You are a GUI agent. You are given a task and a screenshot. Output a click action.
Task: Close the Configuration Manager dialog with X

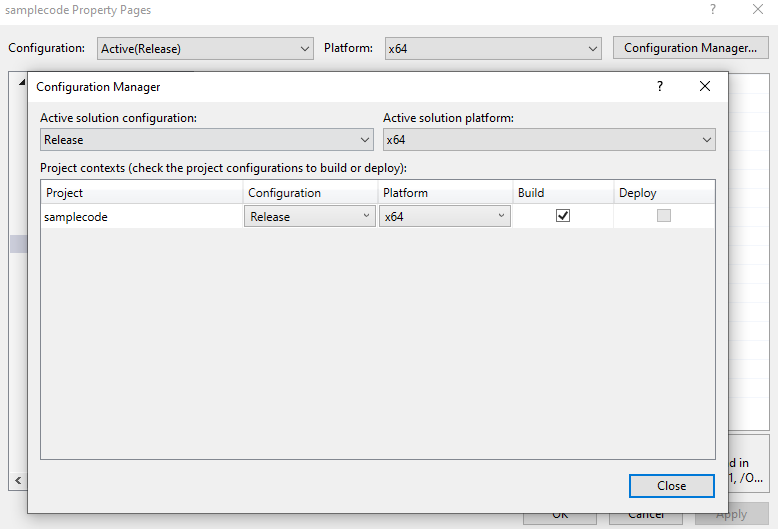tap(705, 87)
